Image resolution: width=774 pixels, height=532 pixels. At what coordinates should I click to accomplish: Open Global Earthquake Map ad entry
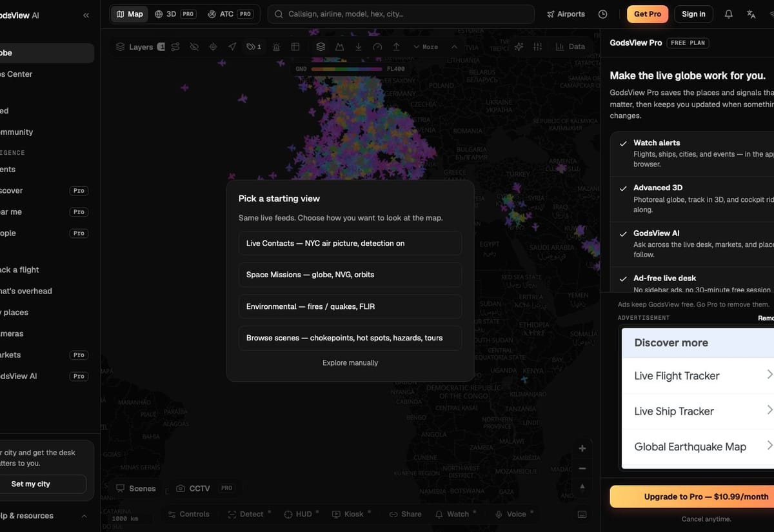698,447
